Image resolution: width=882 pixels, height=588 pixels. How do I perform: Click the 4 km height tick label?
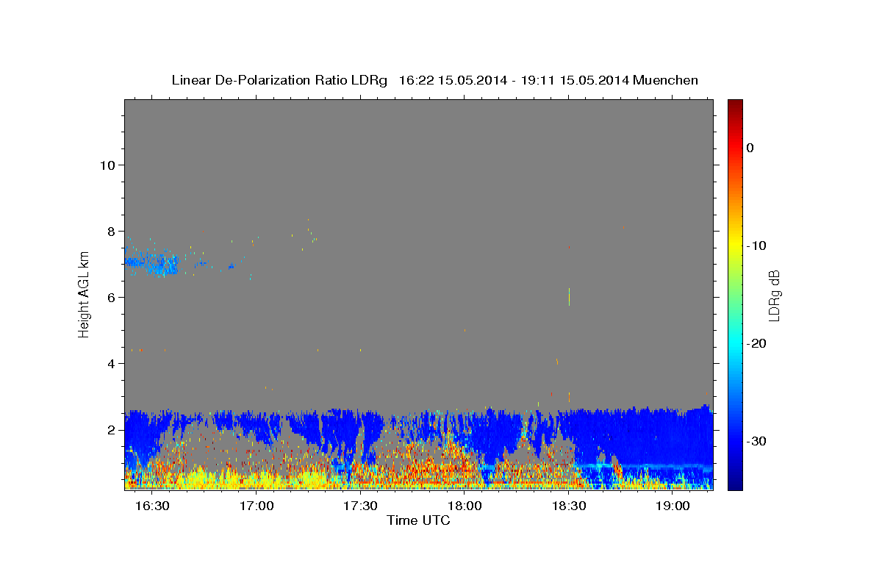pos(110,363)
